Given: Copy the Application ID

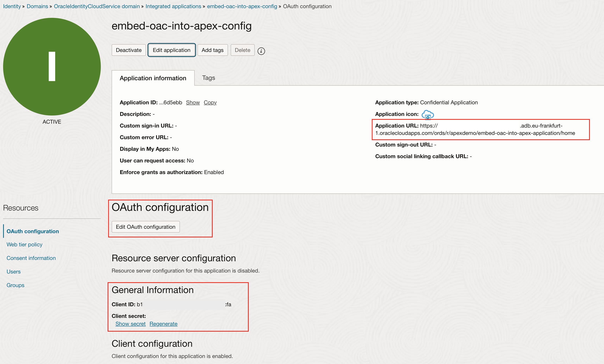Looking at the screenshot, I should (210, 103).
